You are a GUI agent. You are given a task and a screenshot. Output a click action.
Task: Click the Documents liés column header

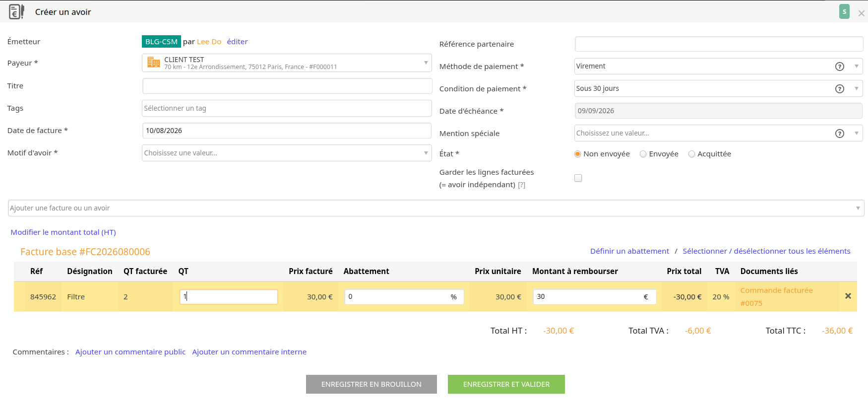769,271
